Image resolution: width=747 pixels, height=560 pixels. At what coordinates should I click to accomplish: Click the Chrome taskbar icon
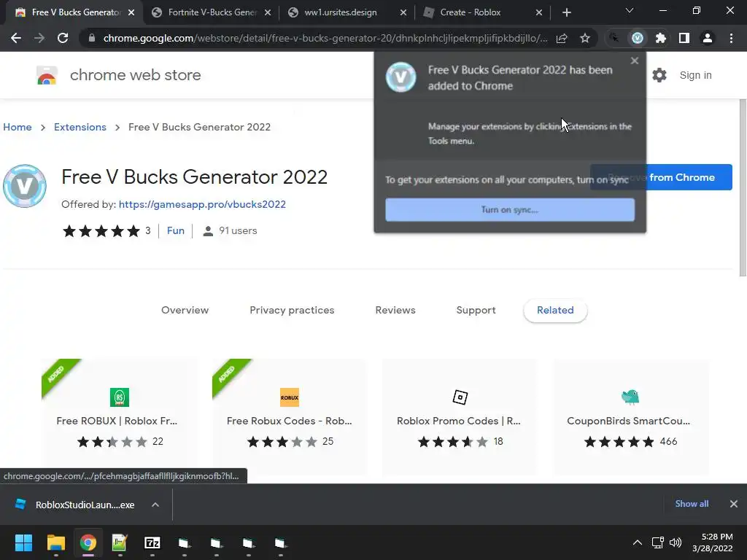tap(88, 542)
